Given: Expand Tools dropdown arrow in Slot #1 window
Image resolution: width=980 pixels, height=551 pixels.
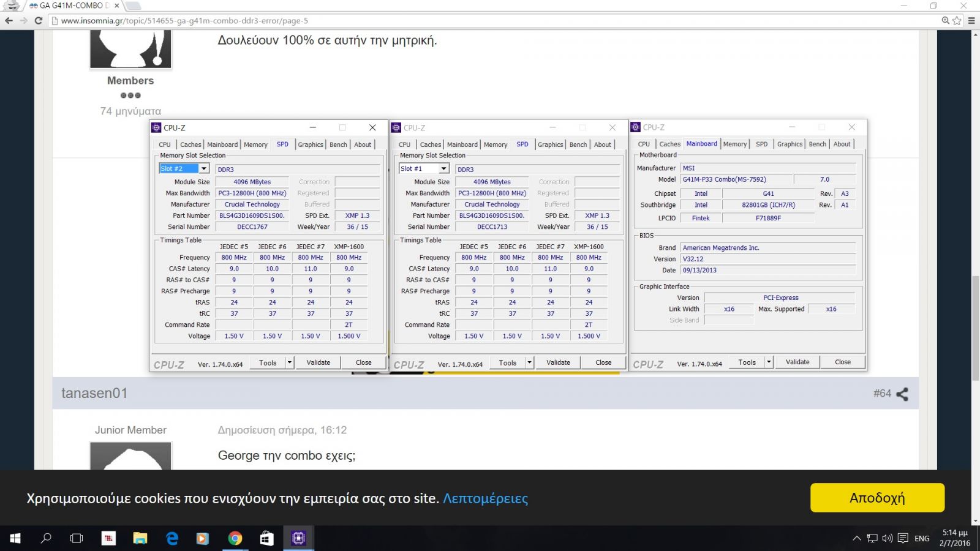Looking at the screenshot, I should coord(530,362).
